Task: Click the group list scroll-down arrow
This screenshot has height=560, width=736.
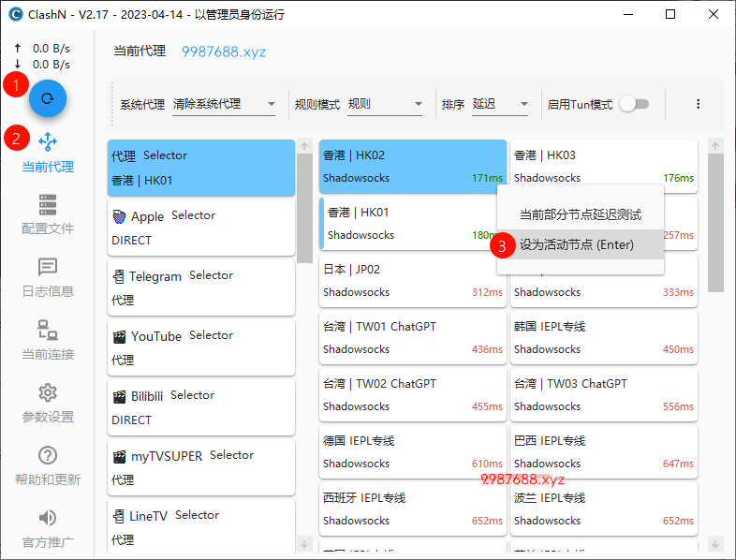Action: tap(304, 544)
